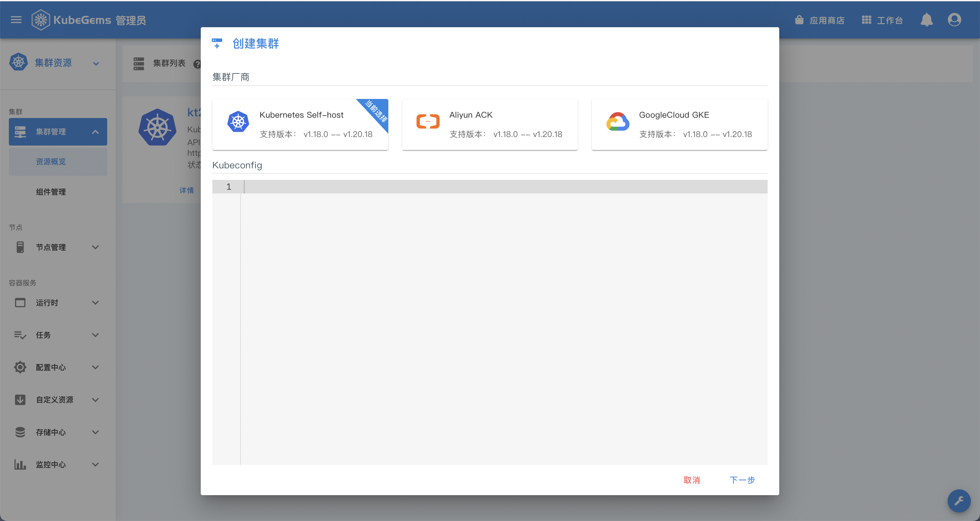Viewport: 980px width, 521px height.
Task: Expand the 任务 chevron
Action: point(96,335)
